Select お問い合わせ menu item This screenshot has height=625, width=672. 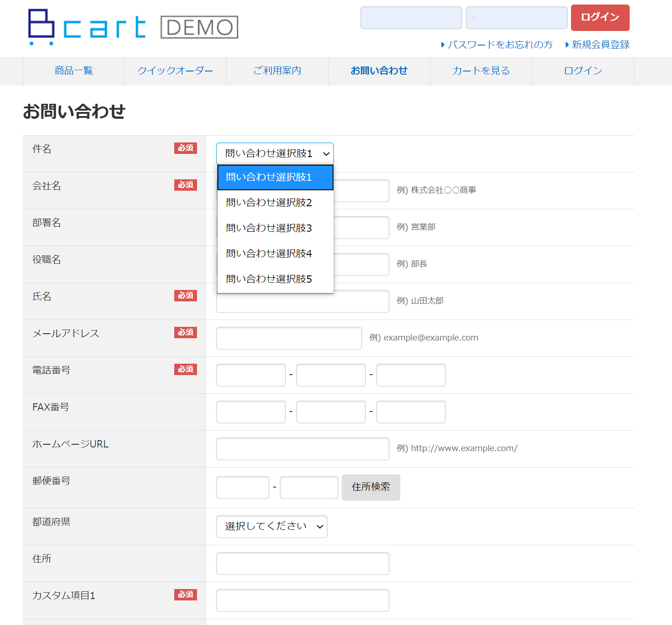tap(379, 71)
